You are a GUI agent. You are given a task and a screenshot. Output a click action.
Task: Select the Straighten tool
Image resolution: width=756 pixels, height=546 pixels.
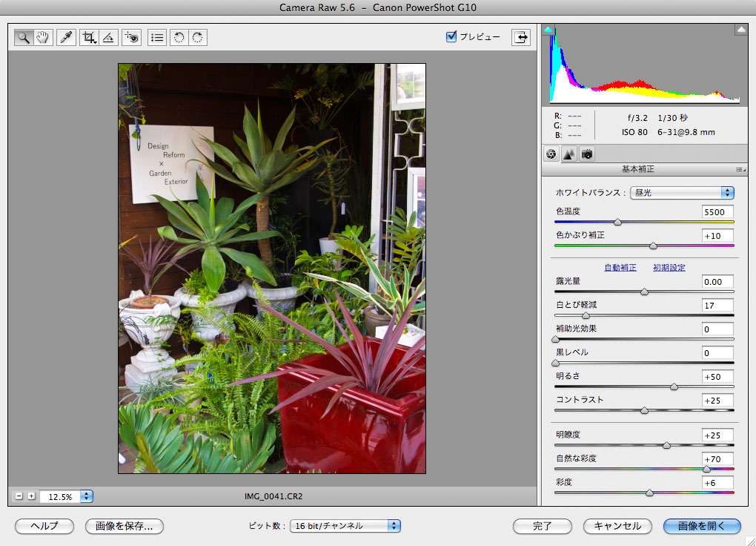click(109, 38)
